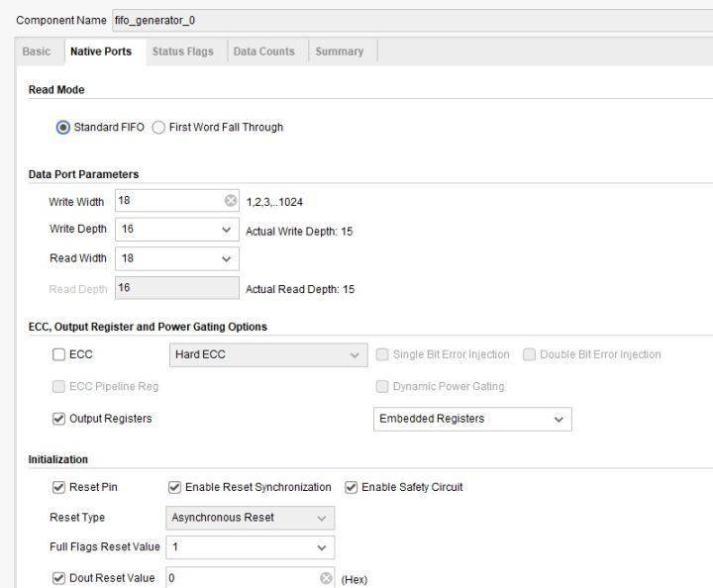Open the Status Flags tab
Screen dimensions: 713x588
(182, 51)
